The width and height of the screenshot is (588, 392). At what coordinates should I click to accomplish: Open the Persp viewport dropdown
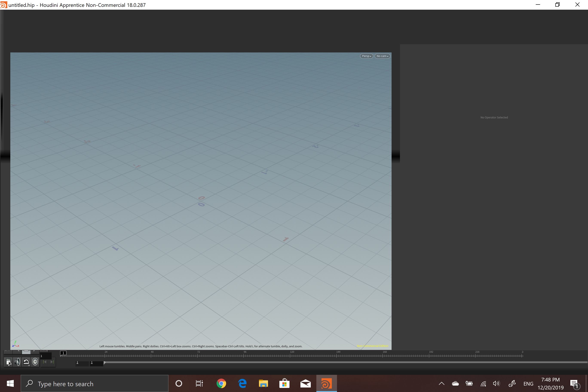(366, 56)
